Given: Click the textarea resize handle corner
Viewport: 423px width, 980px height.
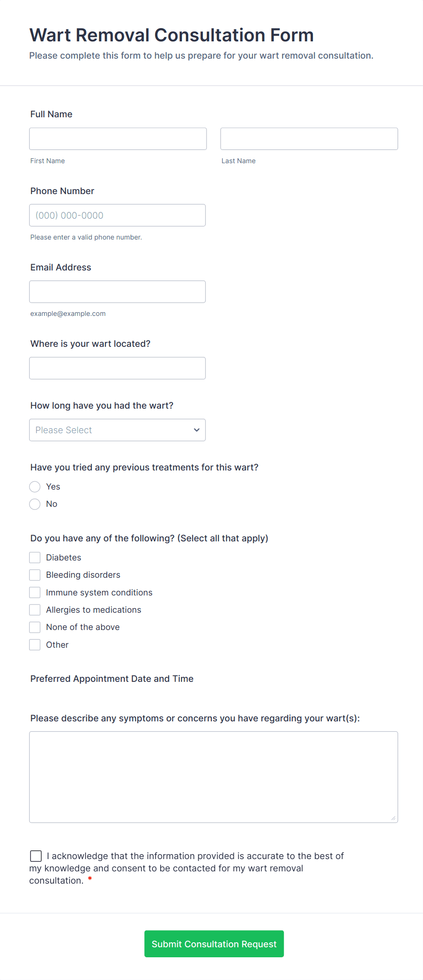Looking at the screenshot, I should (x=393, y=818).
